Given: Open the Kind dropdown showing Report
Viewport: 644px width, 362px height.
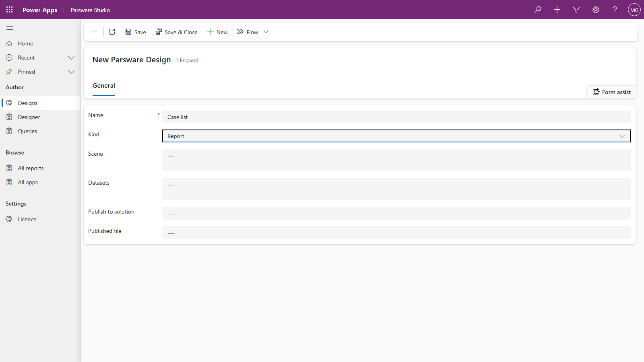Looking at the screenshot, I should (x=396, y=136).
